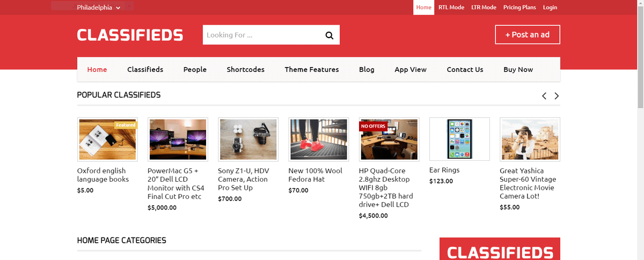Open the Philadelphia location dropdown
The image size is (644, 260).
click(x=99, y=8)
